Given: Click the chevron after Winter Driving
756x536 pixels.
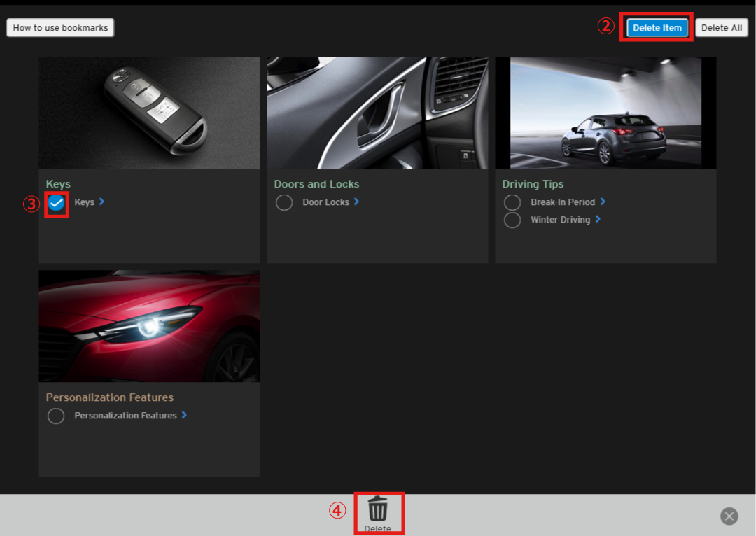Looking at the screenshot, I should pos(598,219).
